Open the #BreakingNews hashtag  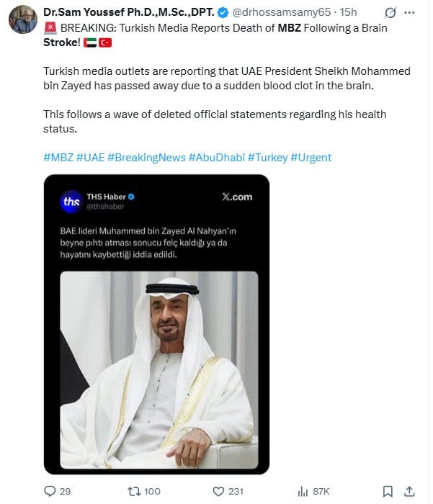coord(146,157)
